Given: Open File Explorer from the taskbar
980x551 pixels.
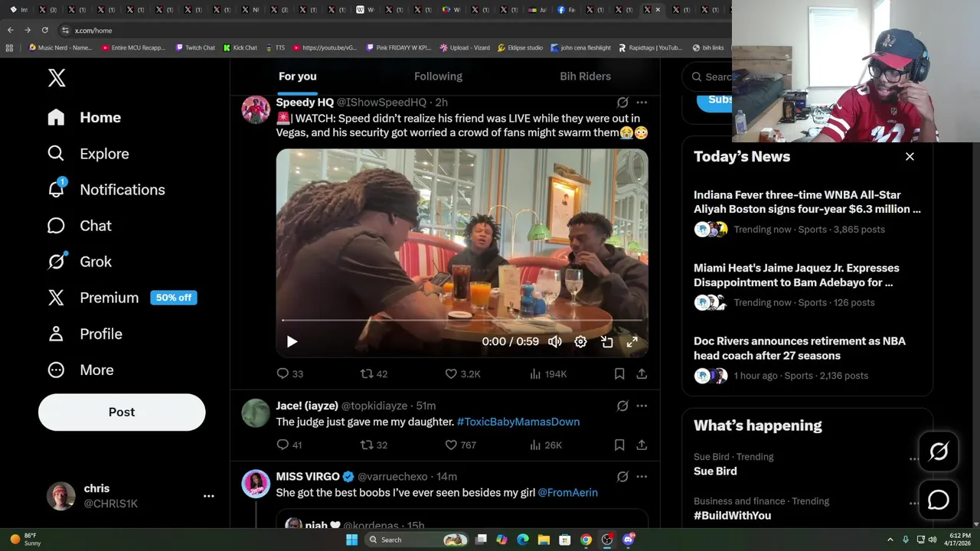Looking at the screenshot, I should coord(544,540).
